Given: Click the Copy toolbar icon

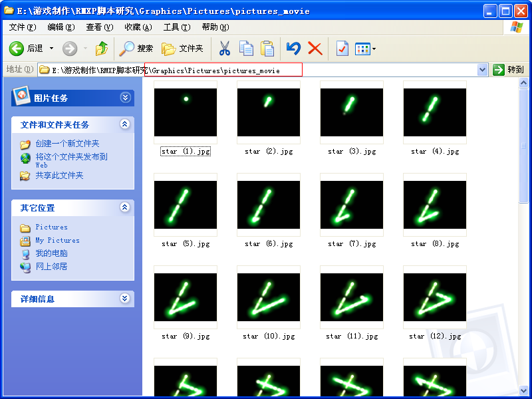Looking at the screenshot, I should tap(246, 49).
